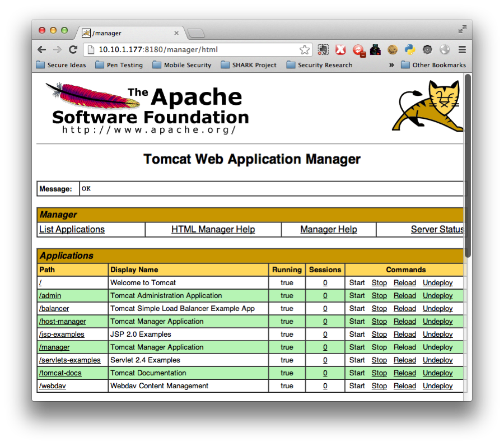The image size is (504, 446).
Task: Click the 'JSP 2.0 Examples' display name
Action: pos(141,334)
